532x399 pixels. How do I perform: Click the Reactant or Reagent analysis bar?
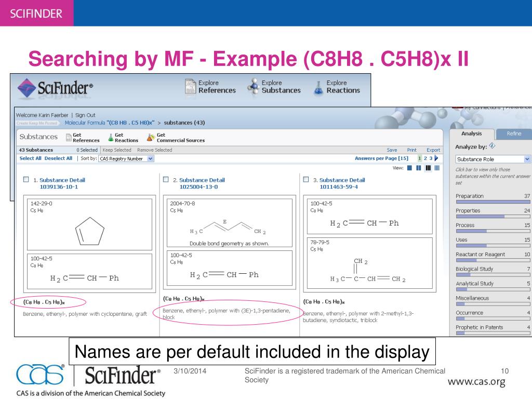[x=493, y=260]
